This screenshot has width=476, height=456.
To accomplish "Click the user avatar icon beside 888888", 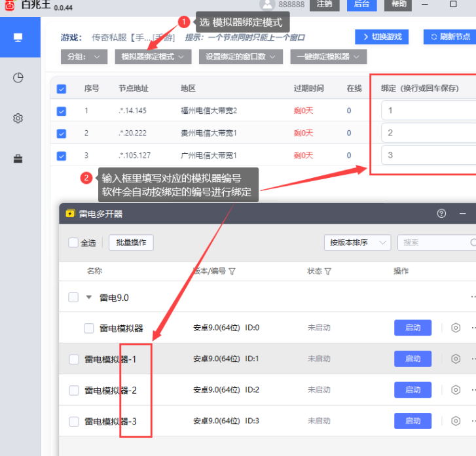I will pyautogui.click(x=267, y=4).
